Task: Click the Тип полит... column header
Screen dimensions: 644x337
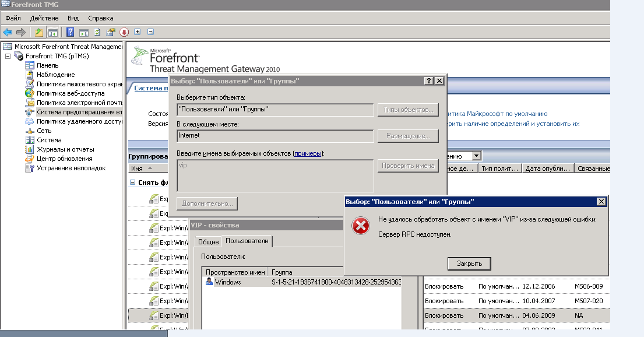Action: (x=500, y=169)
